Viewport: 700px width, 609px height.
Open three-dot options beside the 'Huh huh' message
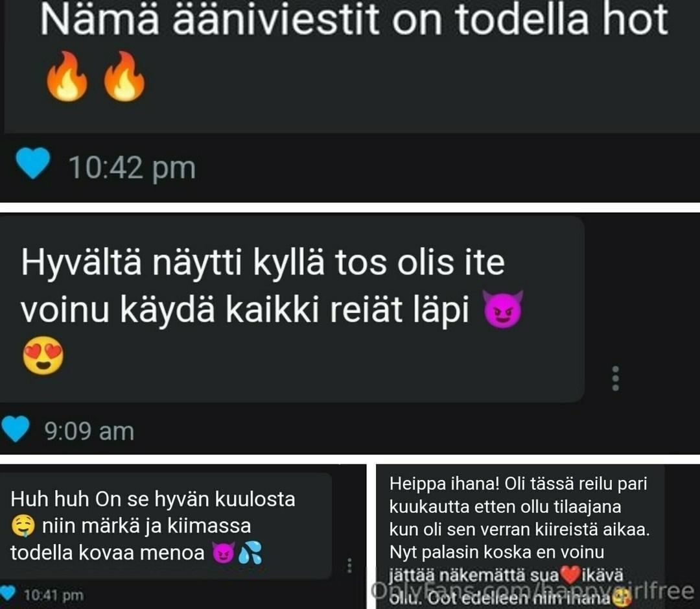[x=349, y=565]
